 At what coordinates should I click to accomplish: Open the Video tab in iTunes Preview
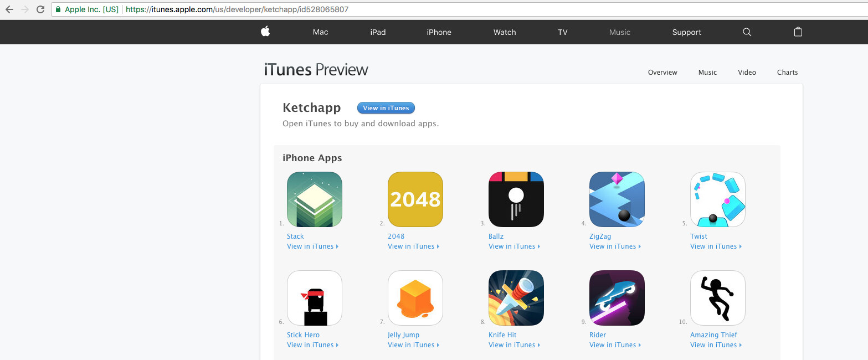(747, 73)
